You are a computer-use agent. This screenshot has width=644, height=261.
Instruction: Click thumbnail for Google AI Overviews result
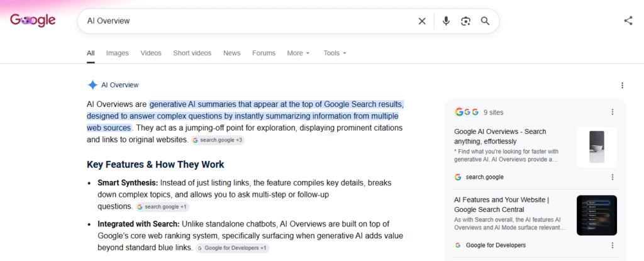tap(596, 147)
